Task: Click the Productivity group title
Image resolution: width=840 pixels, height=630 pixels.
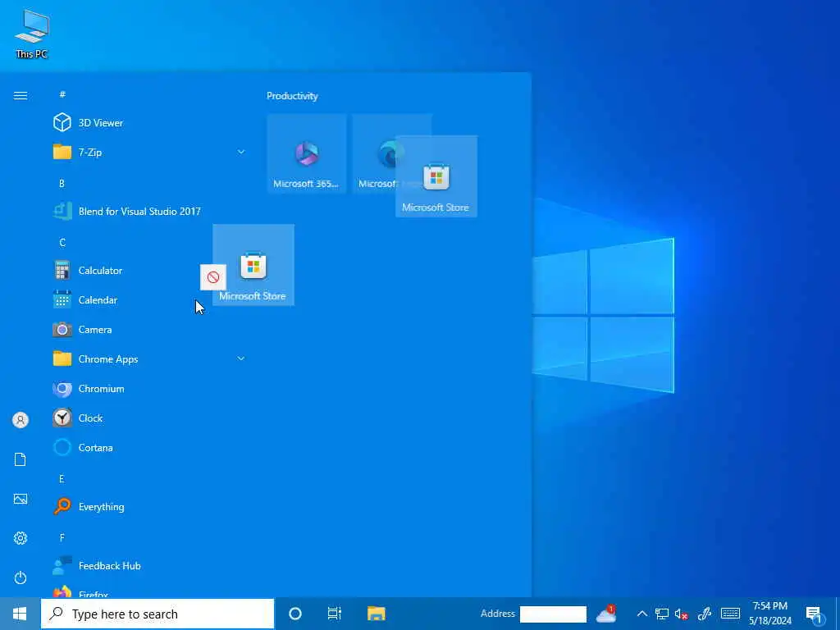Action: (293, 96)
